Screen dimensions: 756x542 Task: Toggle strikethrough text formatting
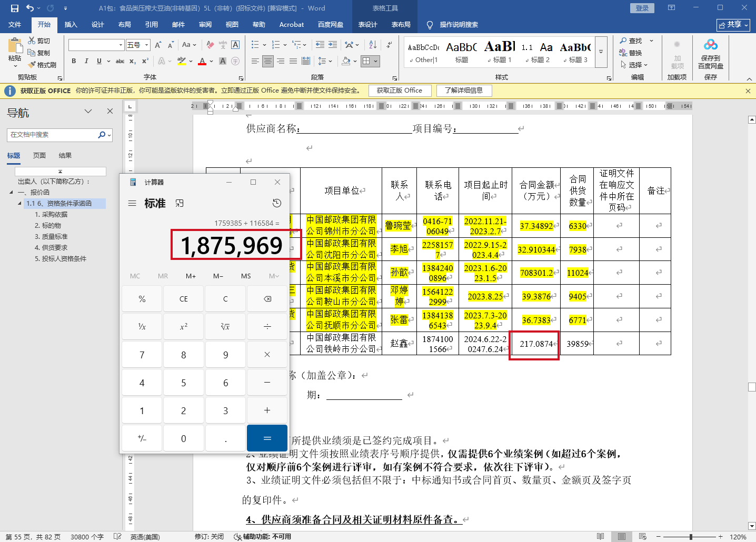pos(120,61)
